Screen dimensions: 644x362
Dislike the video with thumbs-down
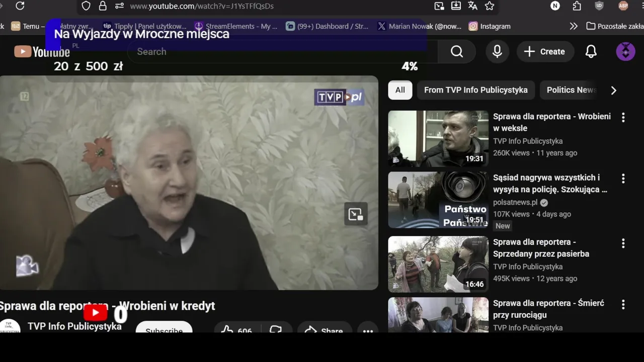tap(276, 328)
